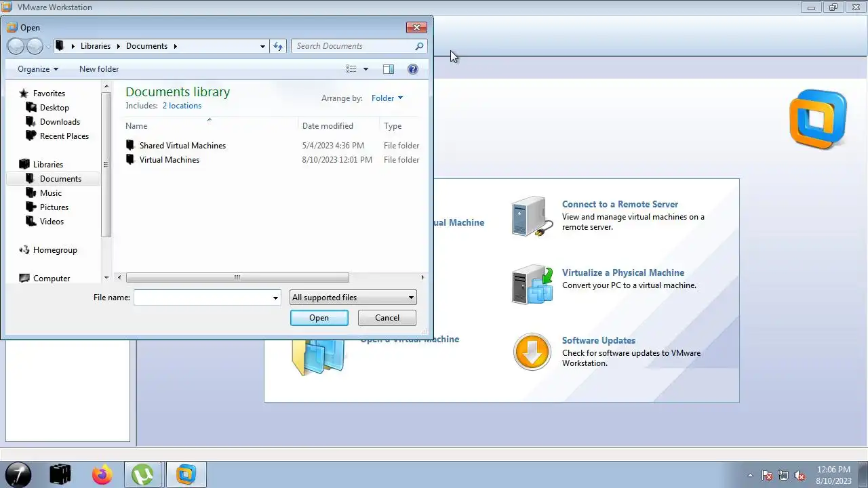Select Pictures library in navigation pane
Viewport: 868px width, 488px height.
(54, 207)
